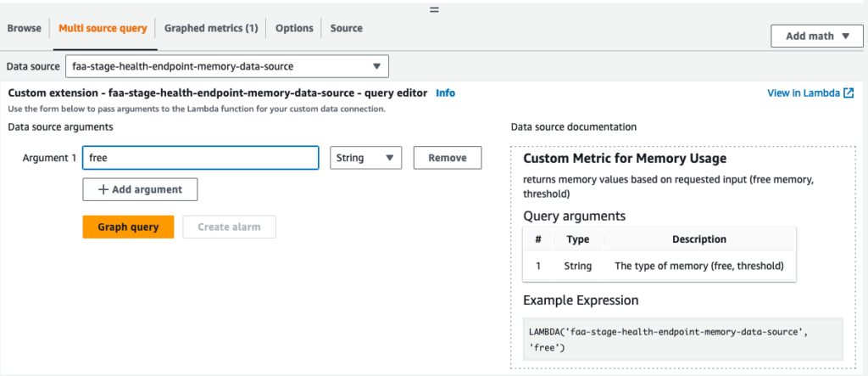Click the Example Expression heading
Viewport: 868px width, 376px height.
click(x=581, y=300)
